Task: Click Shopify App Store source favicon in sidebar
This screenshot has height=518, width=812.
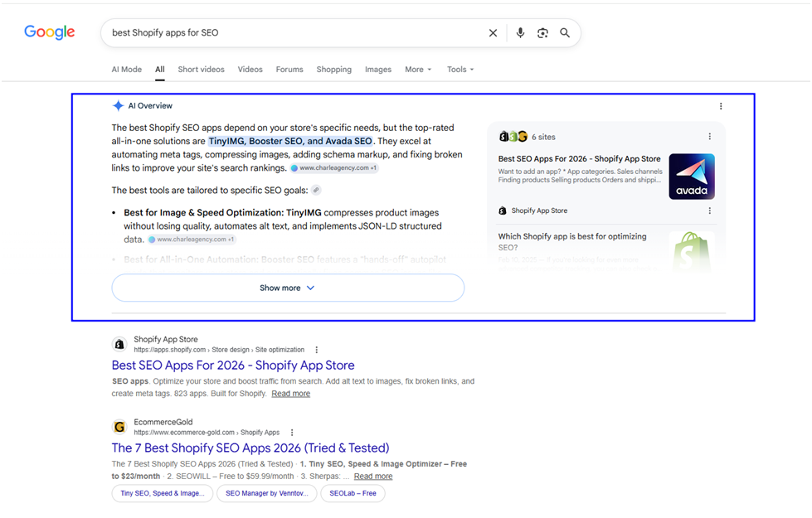Action: (503, 211)
